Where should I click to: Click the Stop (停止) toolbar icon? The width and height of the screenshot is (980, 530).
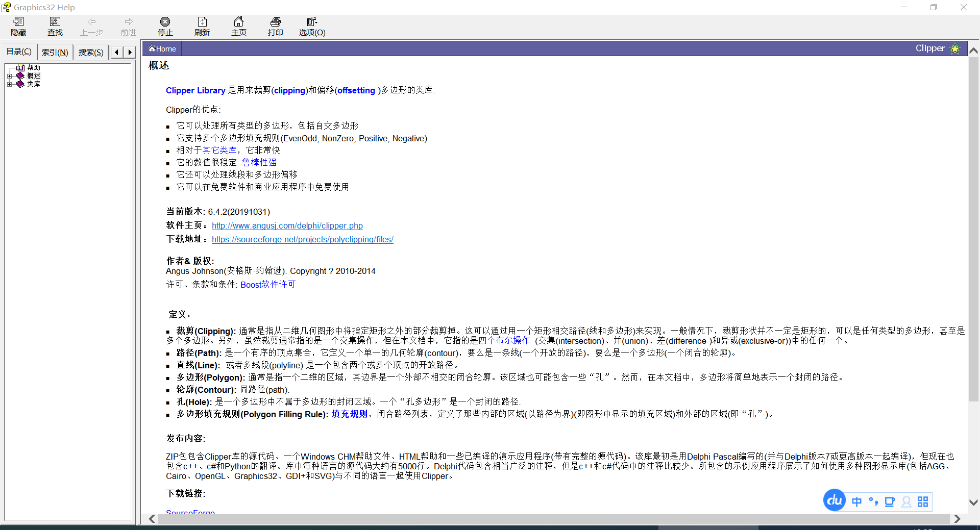tap(165, 21)
